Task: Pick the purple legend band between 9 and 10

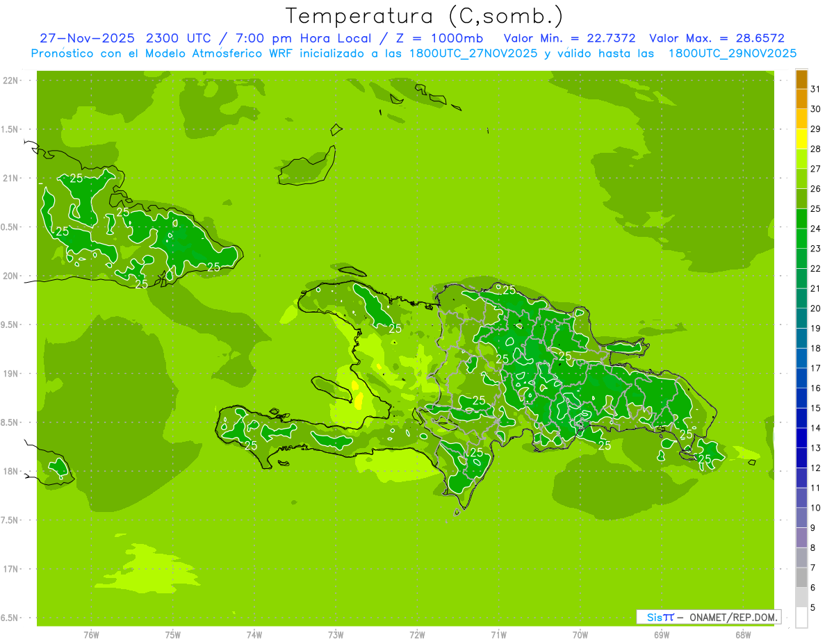Action: coord(801,518)
